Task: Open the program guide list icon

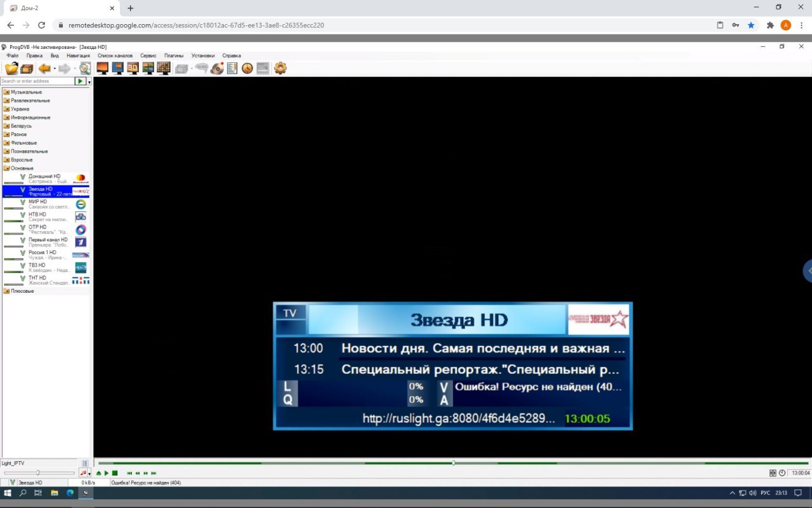Action: [232, 69]
